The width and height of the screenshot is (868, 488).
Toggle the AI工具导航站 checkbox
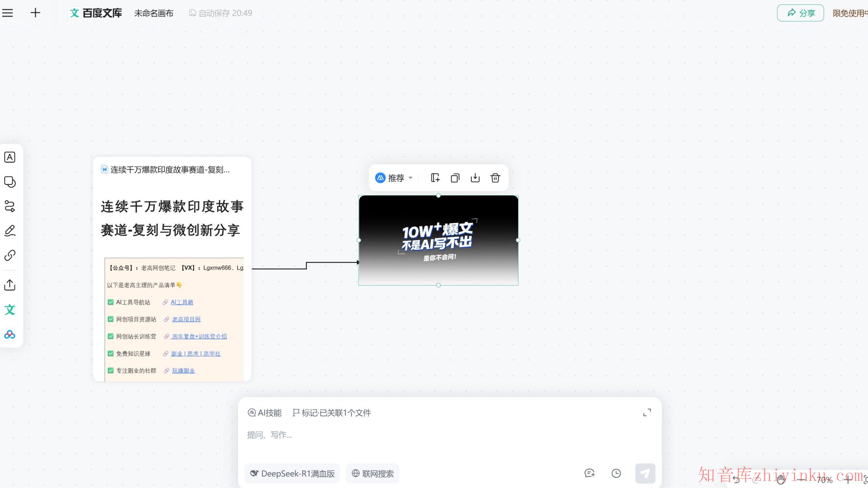111,302
